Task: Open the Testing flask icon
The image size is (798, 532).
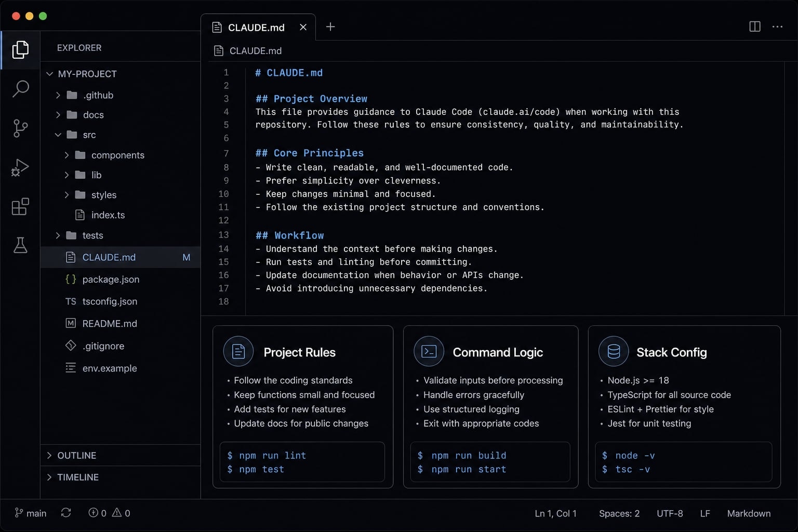Action: click(x=20, y=245)
